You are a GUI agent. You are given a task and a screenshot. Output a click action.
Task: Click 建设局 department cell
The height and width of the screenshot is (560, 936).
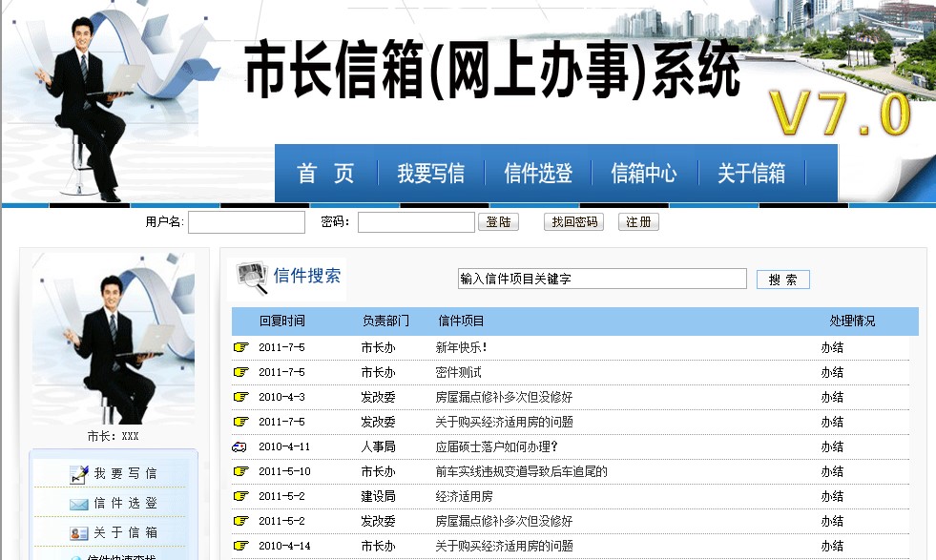coord(378,496)
